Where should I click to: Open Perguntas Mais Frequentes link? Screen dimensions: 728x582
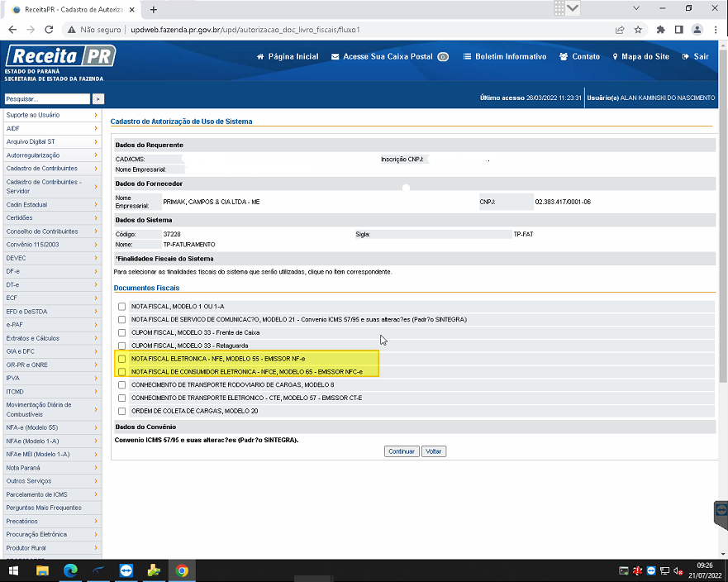52,508
